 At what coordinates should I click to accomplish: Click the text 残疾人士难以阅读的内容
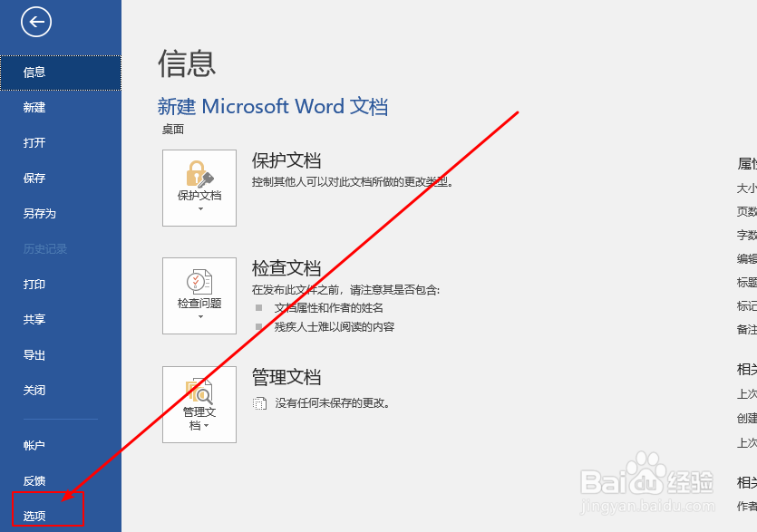pos(335,327)
